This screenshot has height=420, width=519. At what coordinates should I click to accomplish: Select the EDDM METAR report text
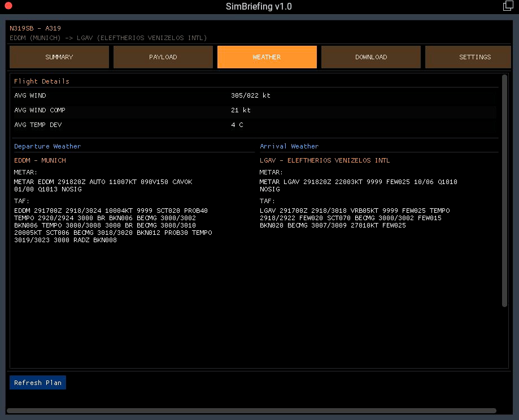tap(103, 185)
